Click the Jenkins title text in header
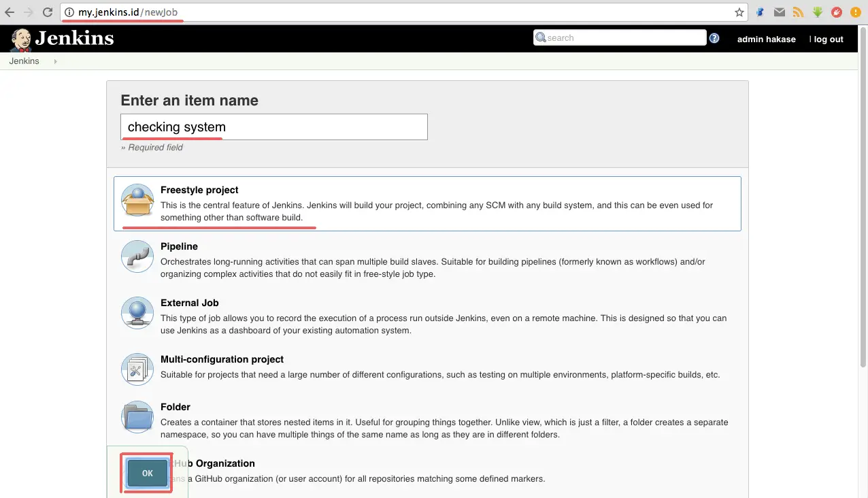The image size is (868, 498). click(x=74, y=39)
